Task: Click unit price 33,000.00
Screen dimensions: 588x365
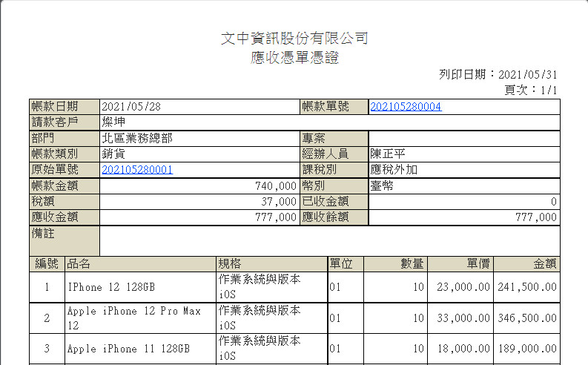Action: point(463,318)
